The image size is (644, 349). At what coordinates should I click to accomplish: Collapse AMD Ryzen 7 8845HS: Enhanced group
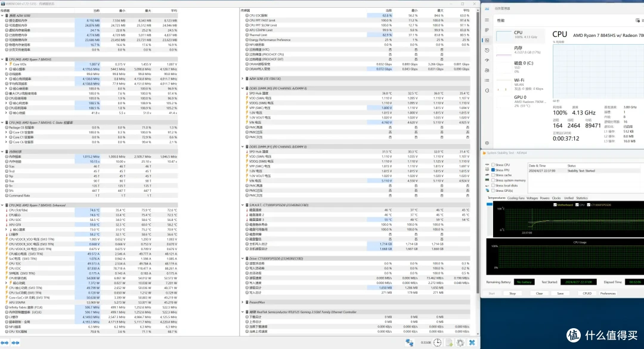(2, 205)
